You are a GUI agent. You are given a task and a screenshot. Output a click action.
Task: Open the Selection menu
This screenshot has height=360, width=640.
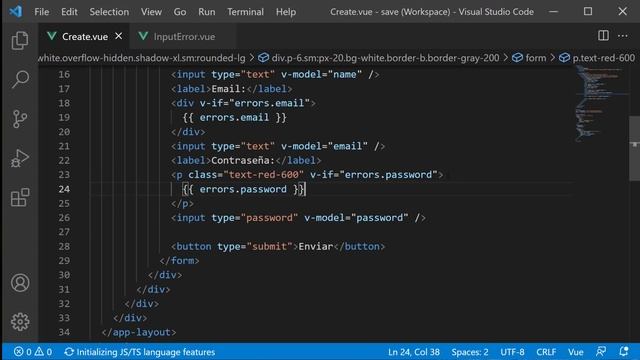[109, 12]
